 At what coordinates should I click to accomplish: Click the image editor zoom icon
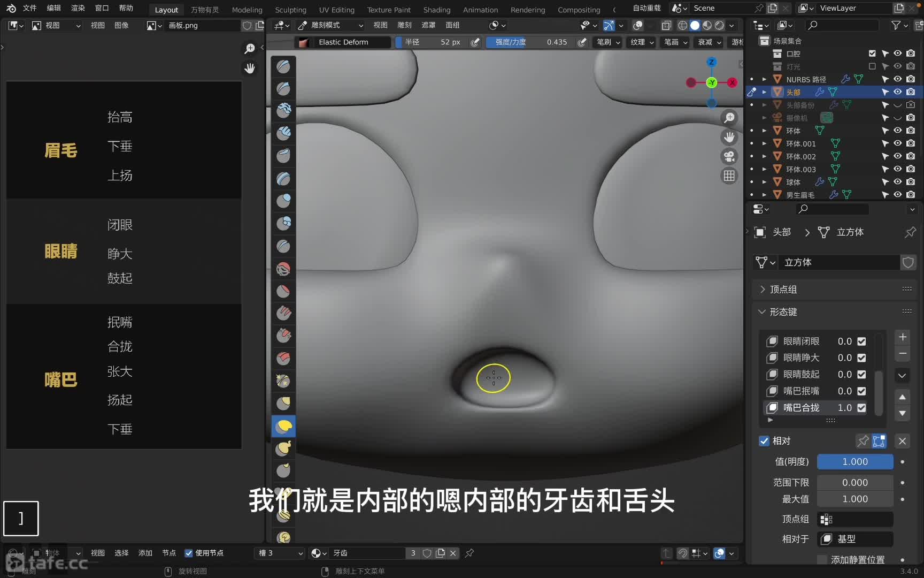[x=250, y=49]
